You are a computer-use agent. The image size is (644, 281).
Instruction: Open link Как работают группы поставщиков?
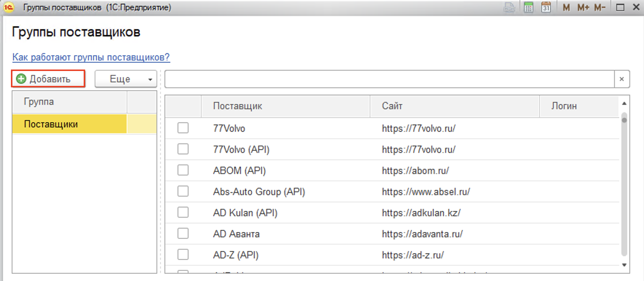(91, 57)
